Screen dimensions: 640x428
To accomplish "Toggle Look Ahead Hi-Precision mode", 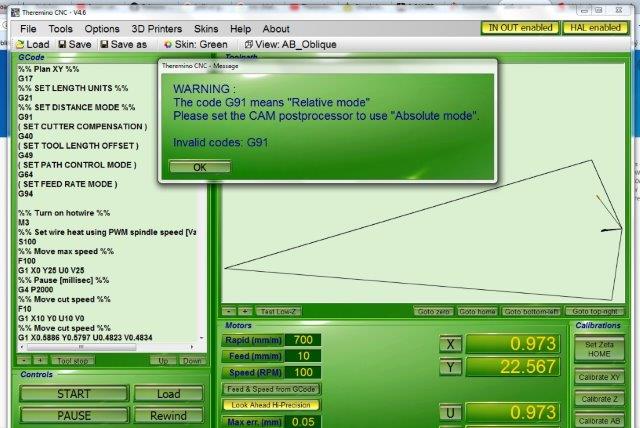I will point(270,405).
